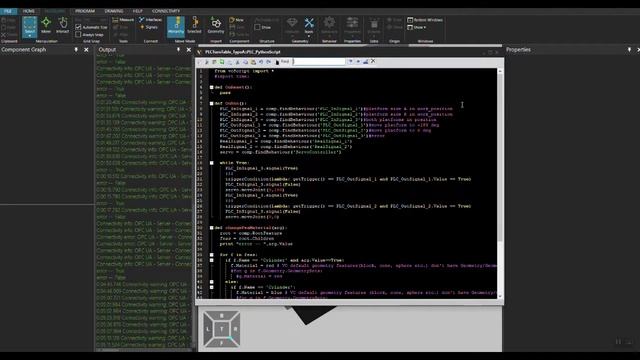
Task: Click scroll up arrow in script editor
Action: [x=500, y=71]
